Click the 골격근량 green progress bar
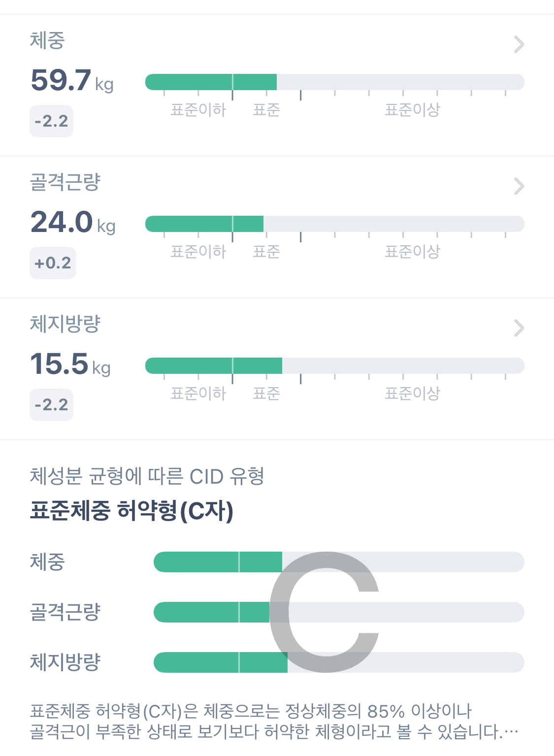Image resolution: width=554 pixels, height=756 pixels. point(204,224)
